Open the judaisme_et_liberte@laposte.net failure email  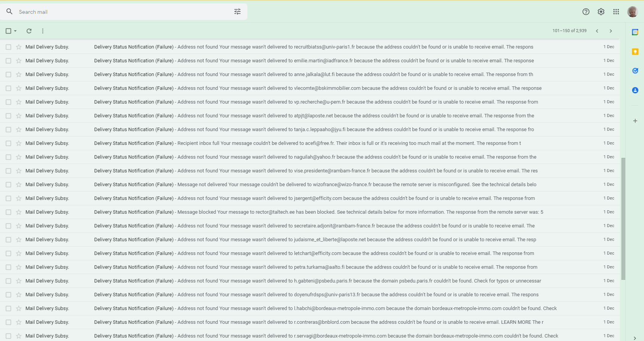(310, 240)
